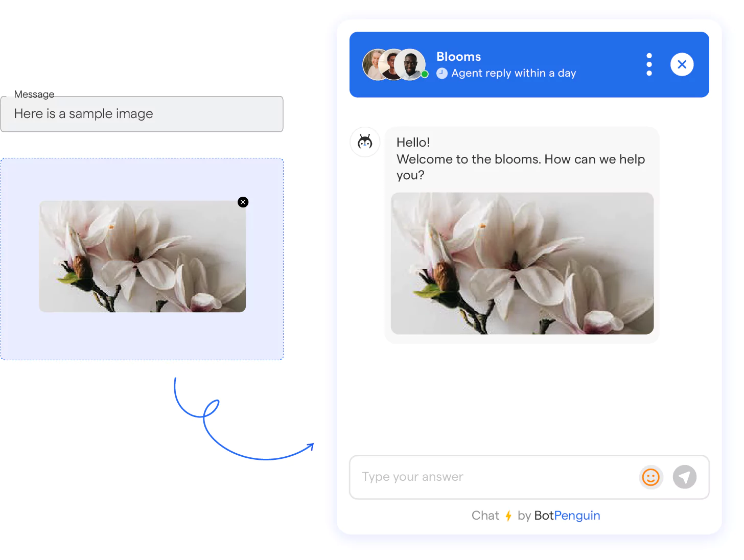The width and height of the screenshot is (744, 560).
Task: Select the welcome message bubble
Action: pos(521,158)
